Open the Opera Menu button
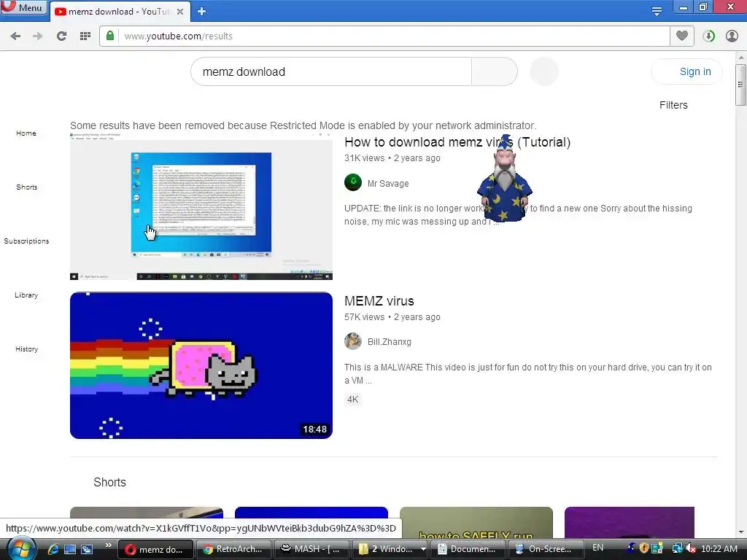Screen dimensions: 747x560 coord(24,8)
